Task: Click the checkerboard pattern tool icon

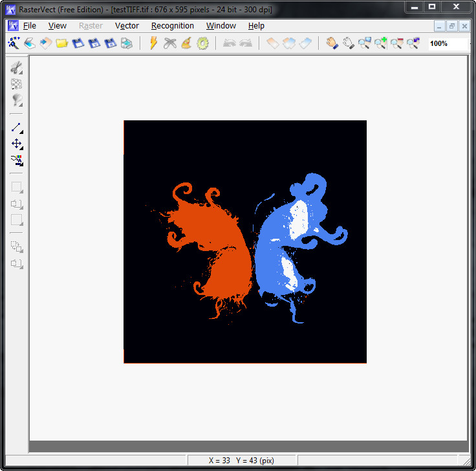Action: [x=17, y=84]
